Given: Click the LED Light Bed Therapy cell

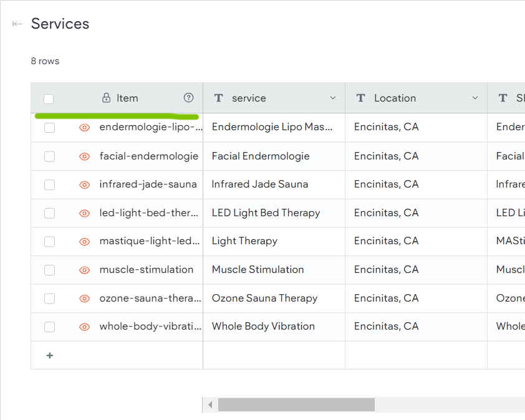Looking at the screenshot, I should coord(266,212).
